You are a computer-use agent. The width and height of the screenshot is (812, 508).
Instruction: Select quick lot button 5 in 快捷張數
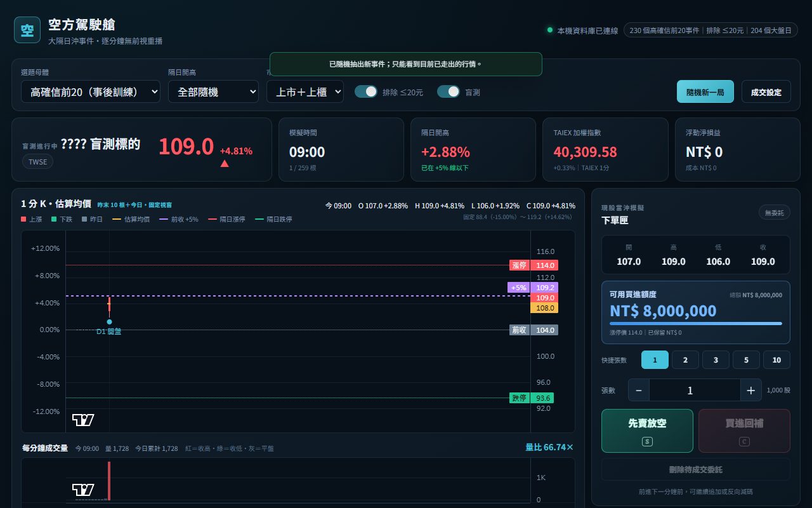click(746, 360)
